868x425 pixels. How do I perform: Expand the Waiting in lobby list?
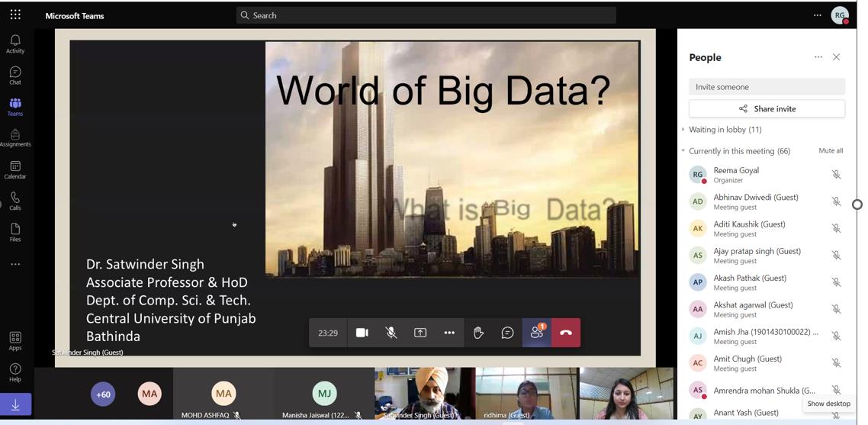click(725, 130)
